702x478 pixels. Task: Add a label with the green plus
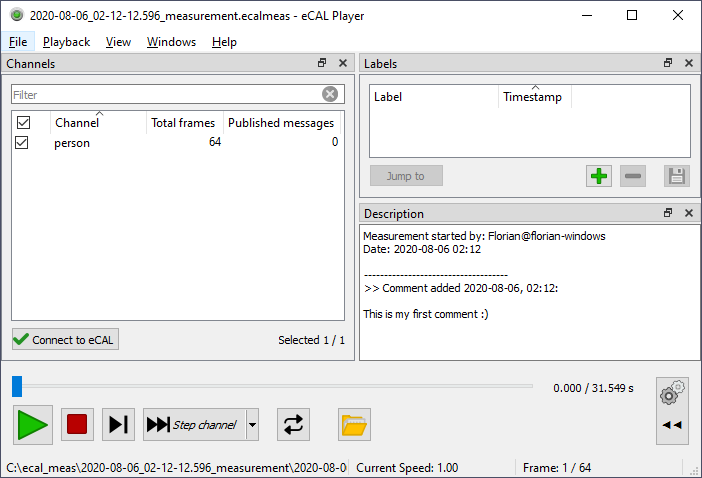point(599,176)
